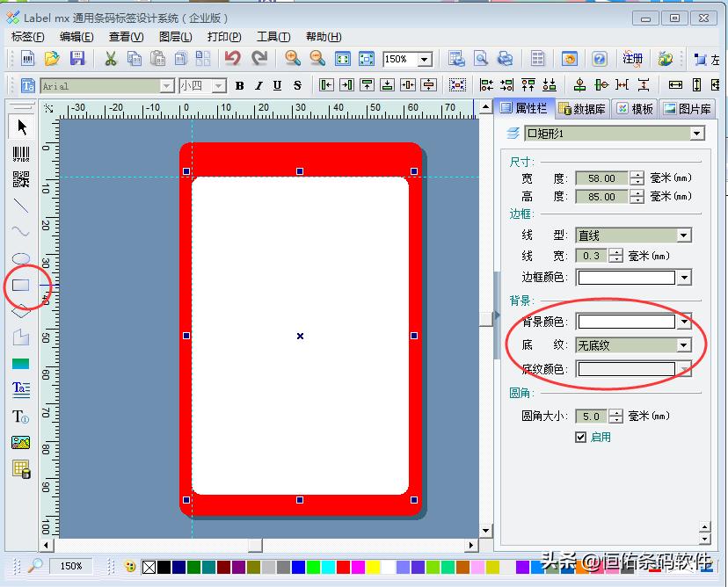The height and width of the screenshot is (587, 728).
Task: Select the QR code tool
Action: click(x=21, y=180)
